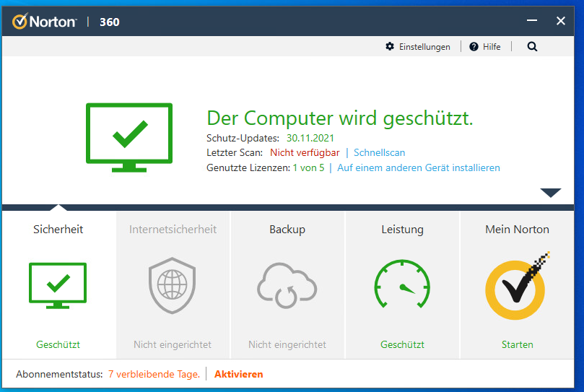Image resolution: width=584 pixels, height=392 pixels.
Task: Click the Schutz-Updates date 30.11.2021
Action: click(310, 138)
